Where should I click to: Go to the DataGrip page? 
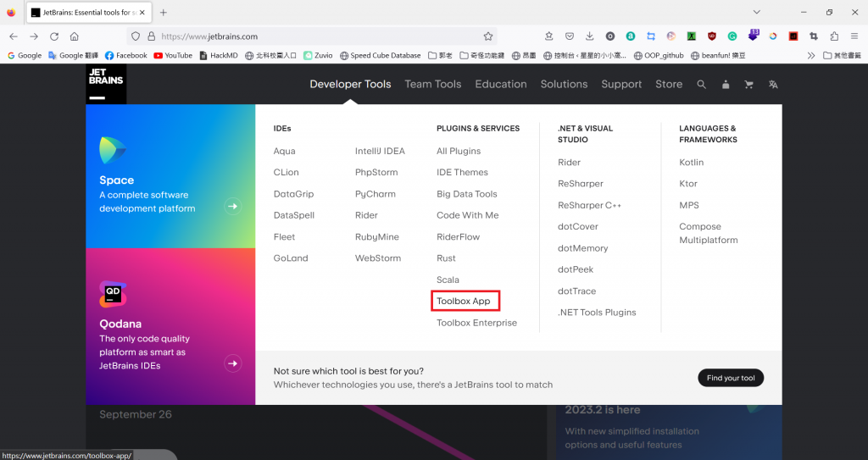[293, 194]
